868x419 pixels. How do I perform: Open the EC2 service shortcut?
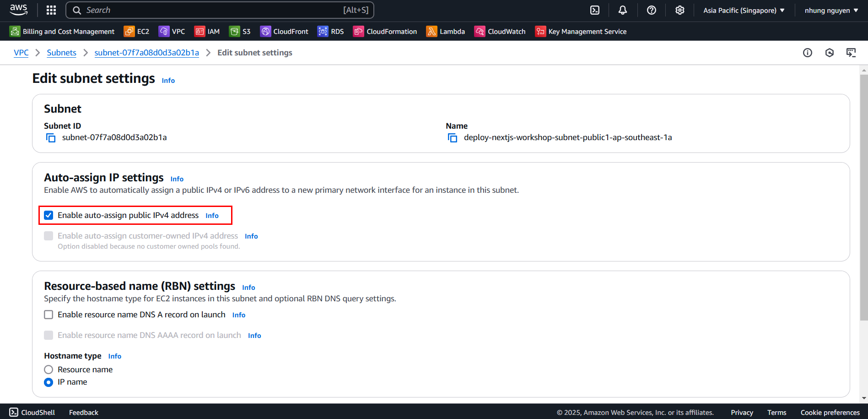(137, 31)
